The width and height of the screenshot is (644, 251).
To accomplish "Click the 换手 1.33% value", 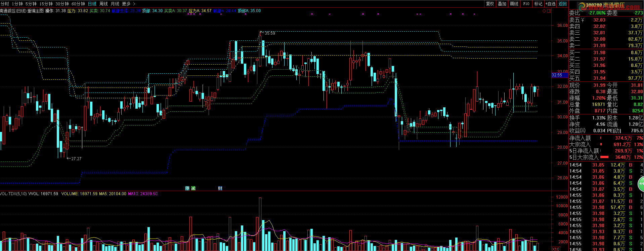I will pyautogui.click(x=599, y=118).
